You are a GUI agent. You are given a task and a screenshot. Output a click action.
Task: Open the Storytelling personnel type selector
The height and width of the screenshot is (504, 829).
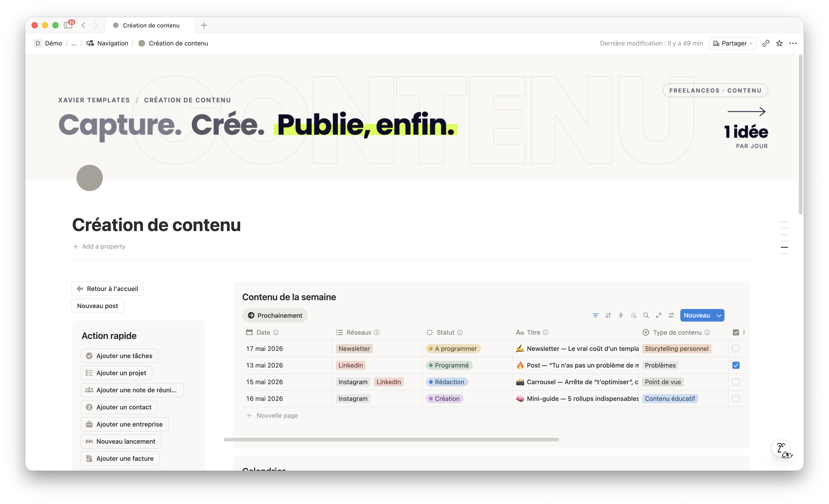676,349
